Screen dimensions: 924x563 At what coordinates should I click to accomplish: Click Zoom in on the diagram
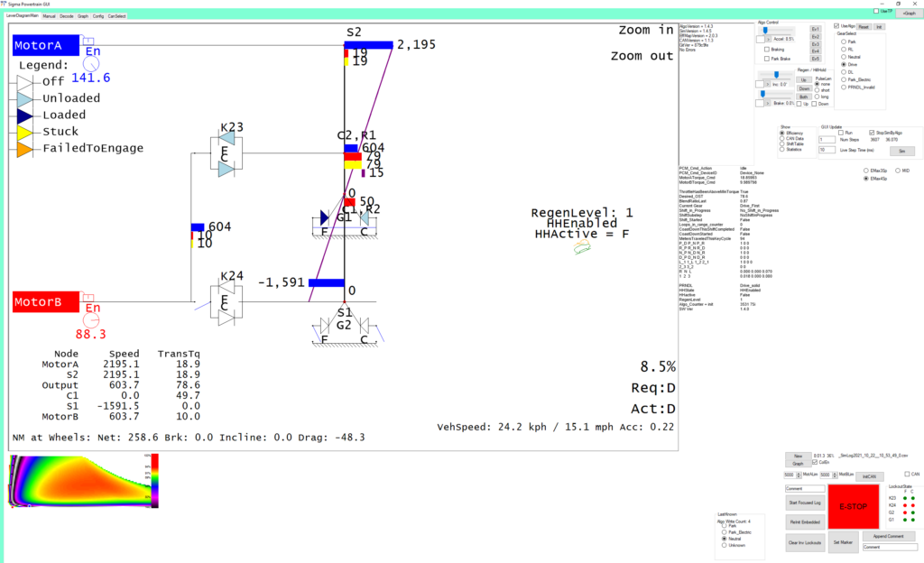tap(646, 30)
